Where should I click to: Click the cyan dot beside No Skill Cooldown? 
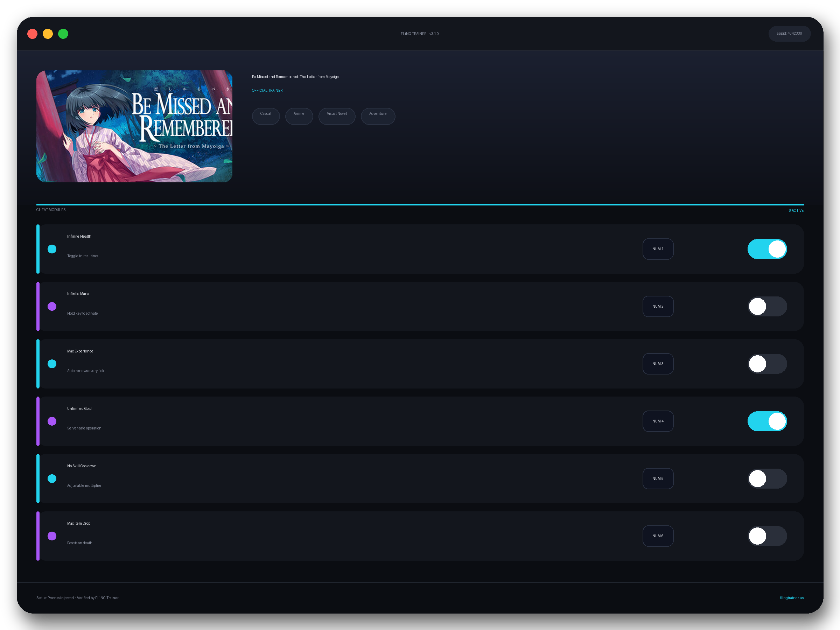(52, 478)
